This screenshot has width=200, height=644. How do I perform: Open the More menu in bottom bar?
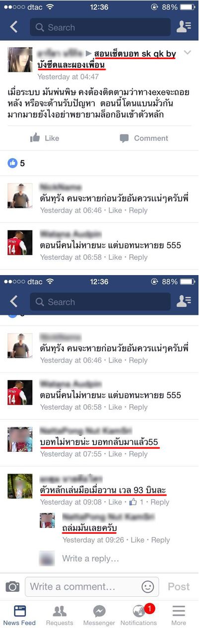179,615
